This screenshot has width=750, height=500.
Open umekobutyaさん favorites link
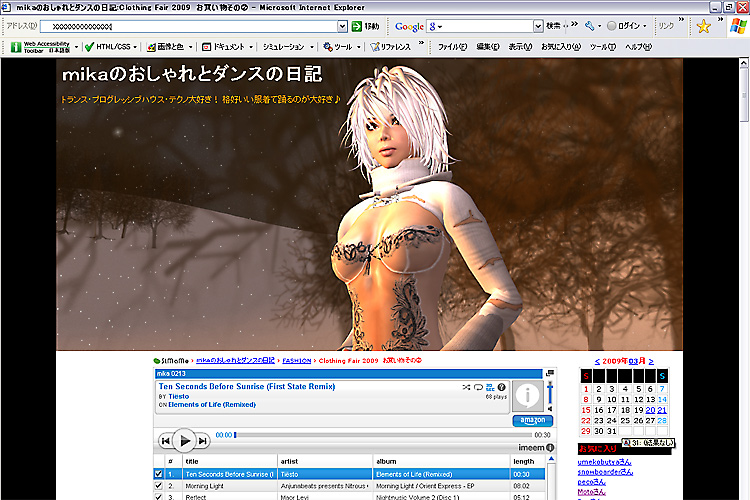pos(605,462)
